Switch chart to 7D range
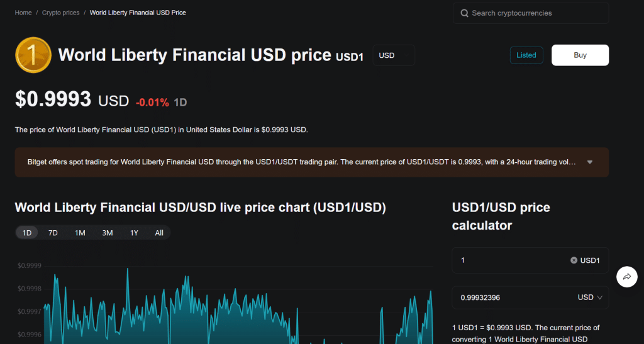 (53, 233)
